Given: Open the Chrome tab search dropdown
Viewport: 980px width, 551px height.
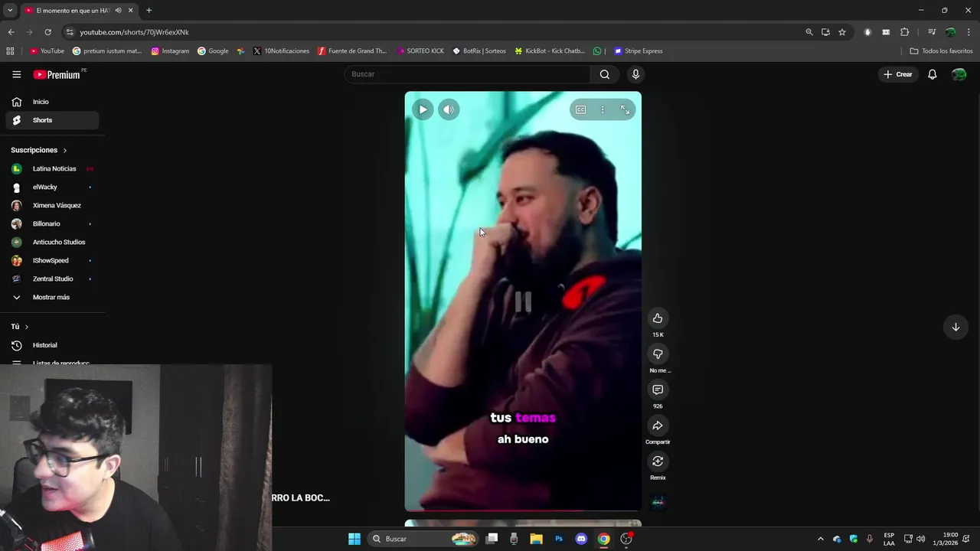Looking at the screenshot, I should 10,10.
